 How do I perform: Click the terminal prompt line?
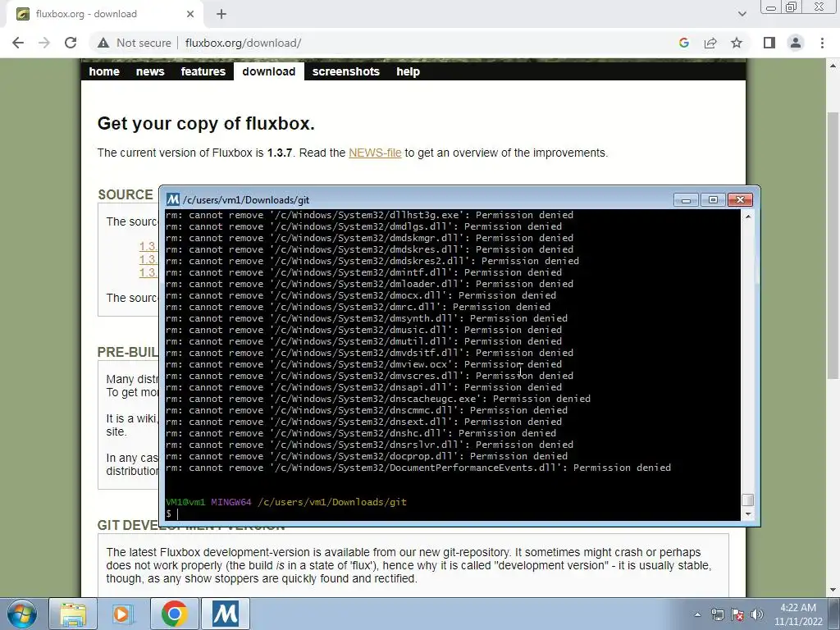tap(453, 514)
